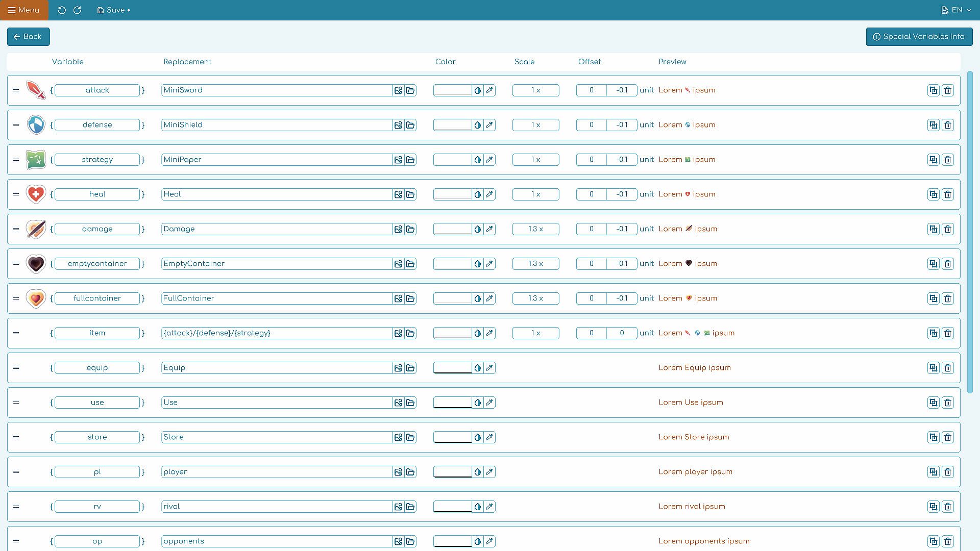Click the undo arrow in top bar
This screenshot has height=551, width=980.
click(x=62, y=10)
